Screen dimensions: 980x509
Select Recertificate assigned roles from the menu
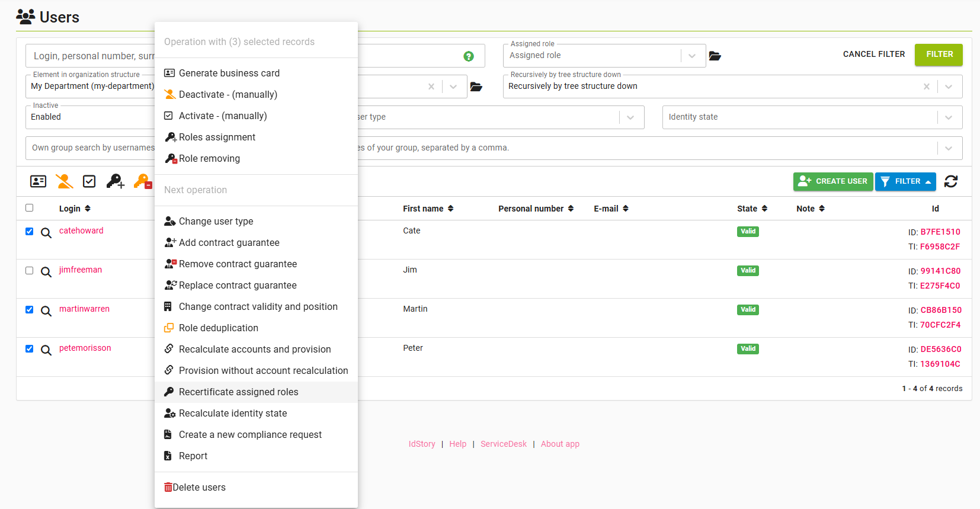click(238, 392)
